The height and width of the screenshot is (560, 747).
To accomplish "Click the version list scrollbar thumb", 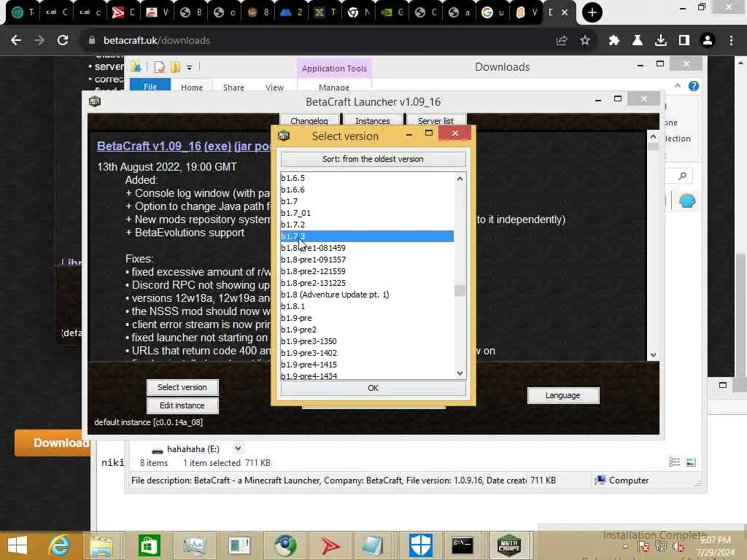I will coord(460,290).
